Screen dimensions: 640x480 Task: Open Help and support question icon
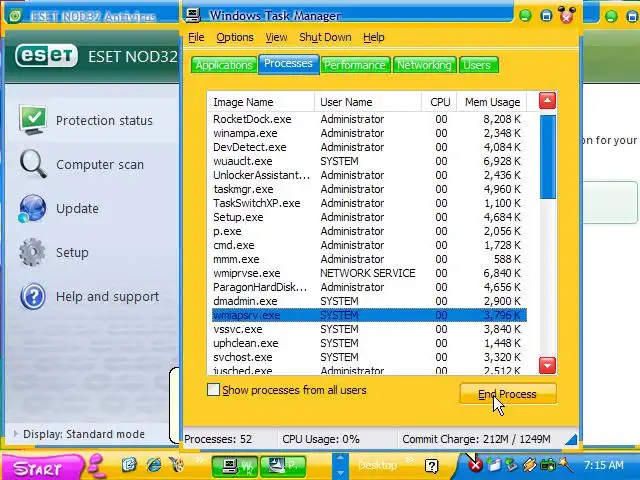[33, 296]
